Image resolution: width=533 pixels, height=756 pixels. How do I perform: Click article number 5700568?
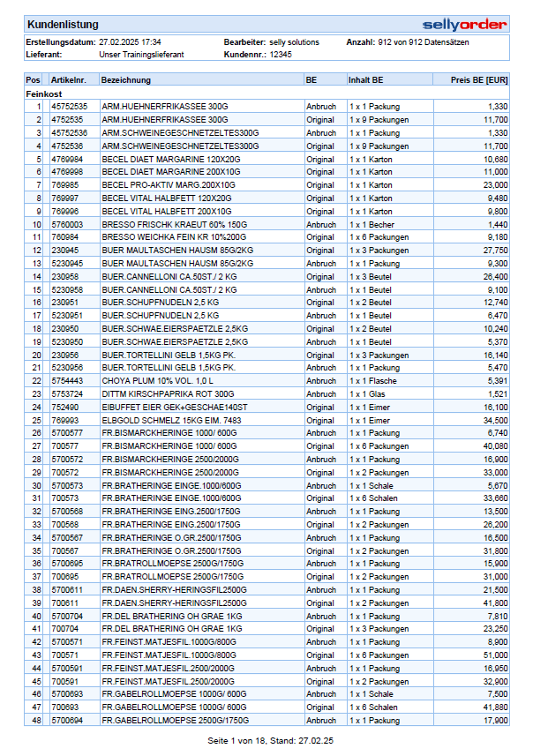tap(67, 512)
